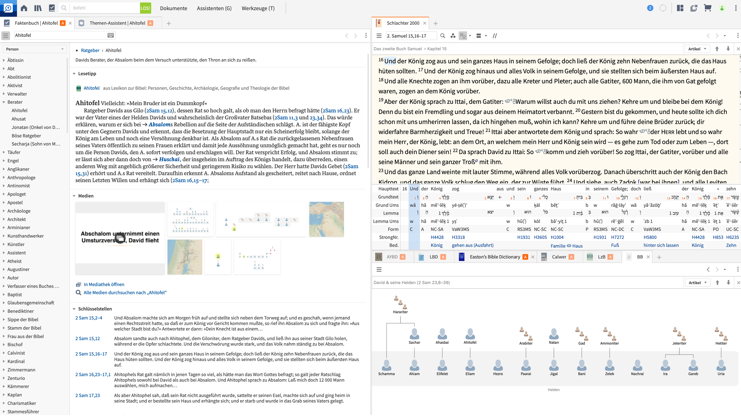The height and width of the screenshot is (416, 741).
Task: Click search icon in Schlachter 2000 toolbar
Action: point(442,36)
